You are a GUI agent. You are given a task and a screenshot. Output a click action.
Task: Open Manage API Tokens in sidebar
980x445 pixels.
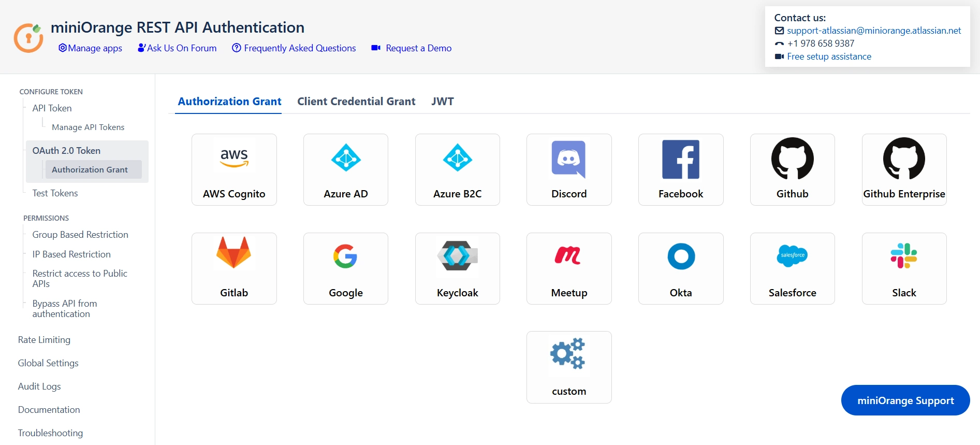coord(88,127)
